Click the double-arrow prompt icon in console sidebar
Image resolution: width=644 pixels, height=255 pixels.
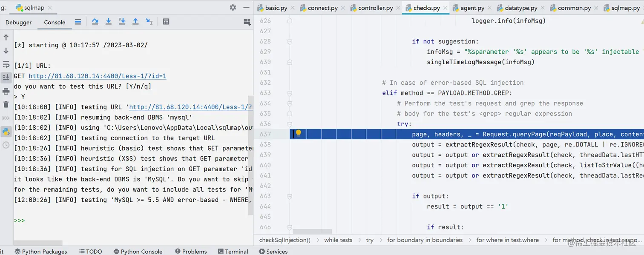(6, 118)
